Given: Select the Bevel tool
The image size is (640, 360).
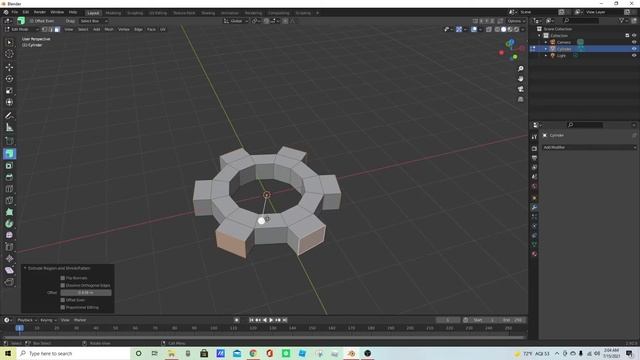Looking at the screenshot, I should click(9, 177).
